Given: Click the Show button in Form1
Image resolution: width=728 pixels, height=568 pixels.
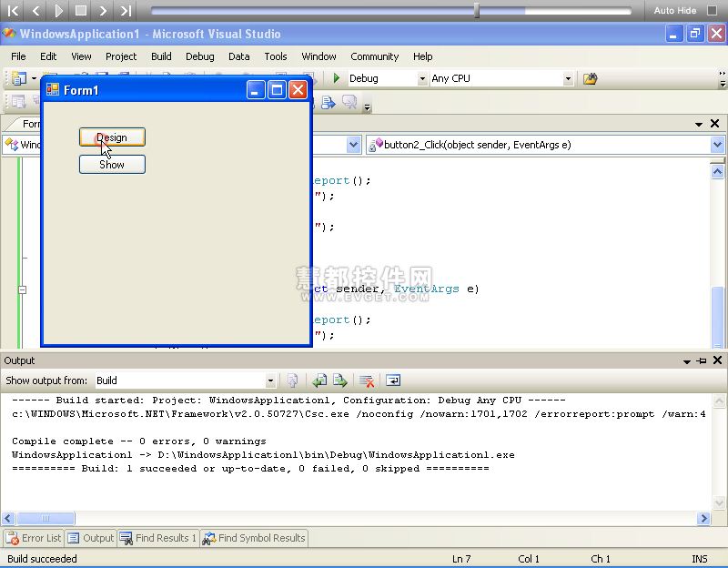Looking at the screenshot, I should [x=112, y=165].
